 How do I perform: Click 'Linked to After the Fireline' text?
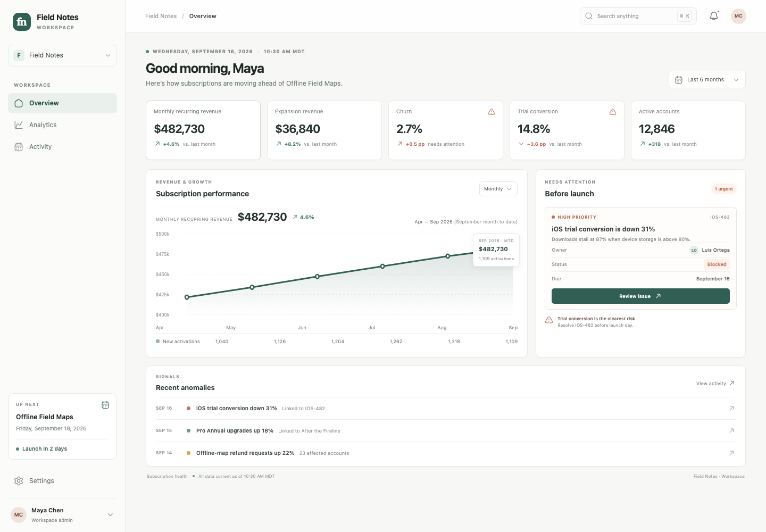click(309, 431)
